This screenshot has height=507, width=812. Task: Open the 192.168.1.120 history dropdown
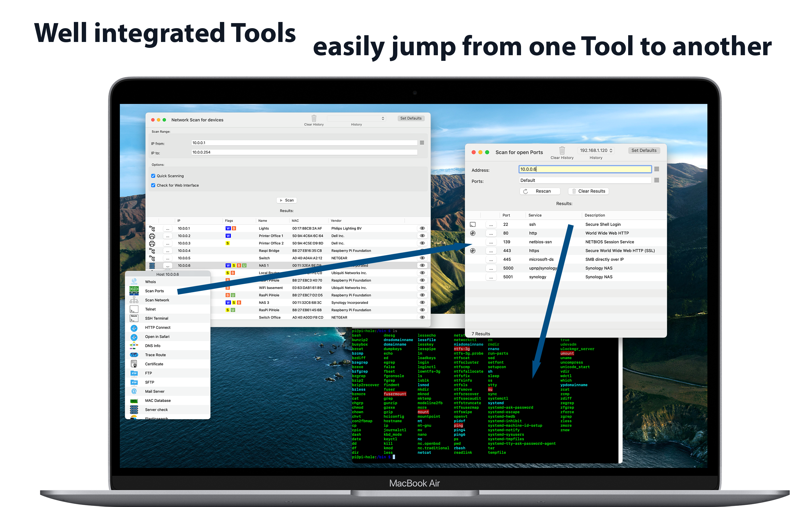(596, 151)
